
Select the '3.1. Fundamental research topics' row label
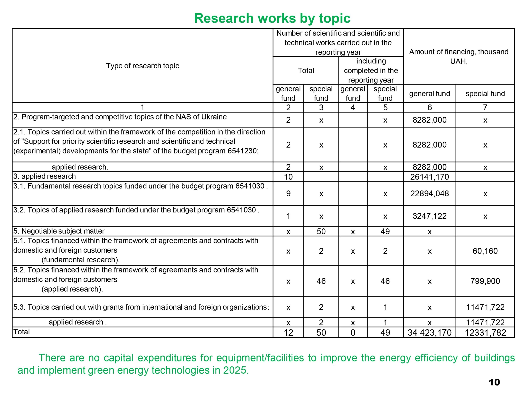click(x=140, y=186)
